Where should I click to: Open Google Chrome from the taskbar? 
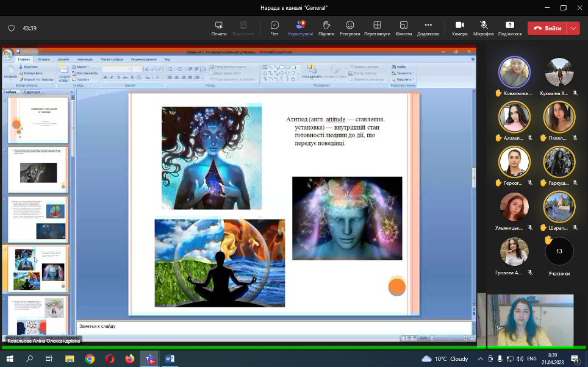90,359
